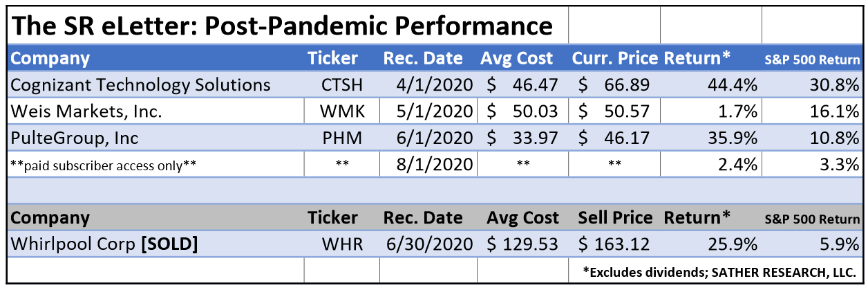
Task: Select the Cognizant Technology Solutions company cell
Action: pos(141,85)
